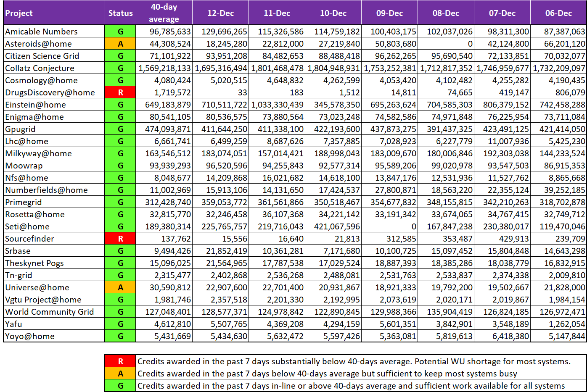Screen dimensions: 587x392
Task: Select the Nfs@home project cell
Action: tap(54, 178)
